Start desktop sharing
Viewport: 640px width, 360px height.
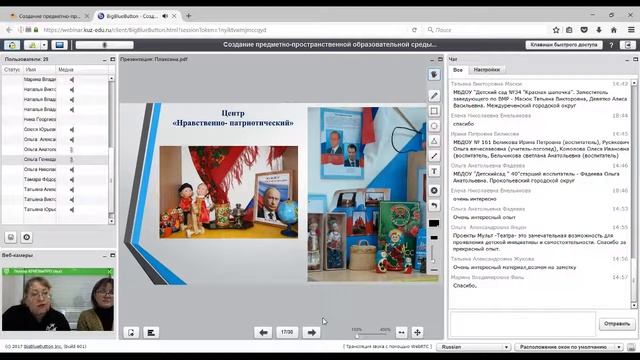(60, 45)
